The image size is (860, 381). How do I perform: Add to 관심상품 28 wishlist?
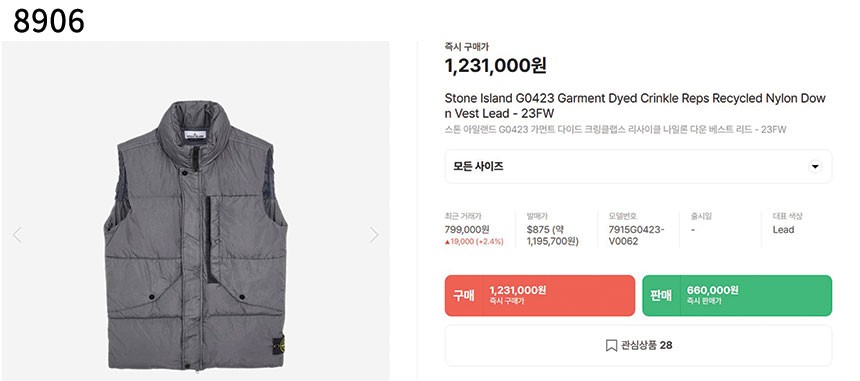[638, 345]
